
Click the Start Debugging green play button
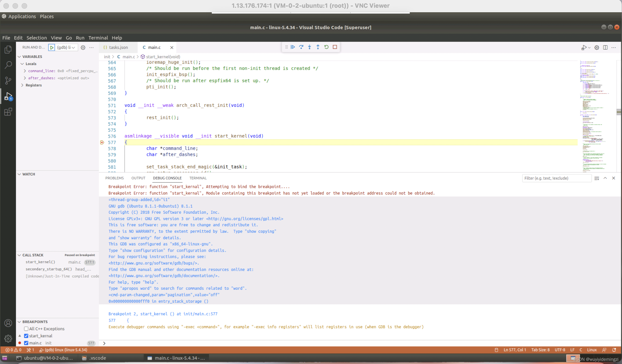(51, 47)
